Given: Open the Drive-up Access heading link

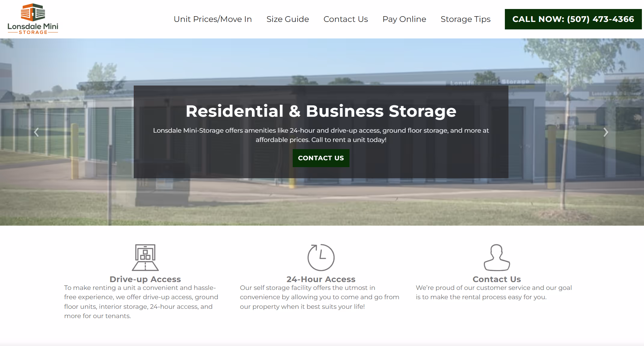Looking at the screenshot, I should click(145, 279).
